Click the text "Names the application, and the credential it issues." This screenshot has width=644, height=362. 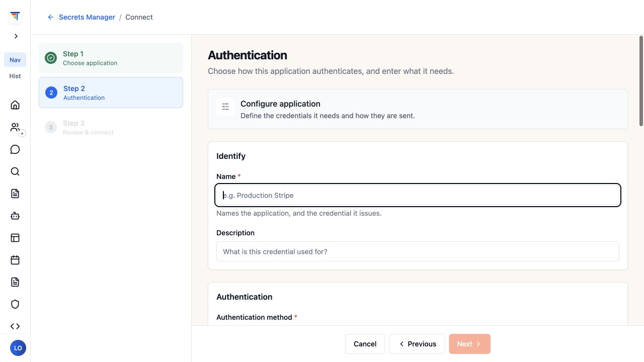pos(299,213)
